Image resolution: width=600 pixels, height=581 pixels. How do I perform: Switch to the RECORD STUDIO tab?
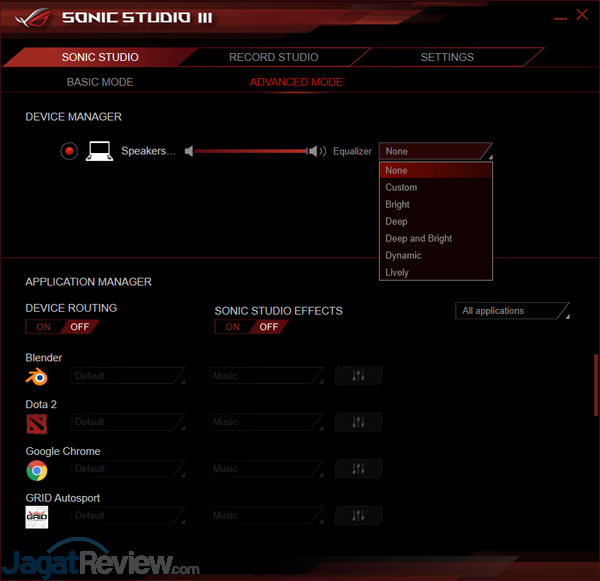(274, 57)
